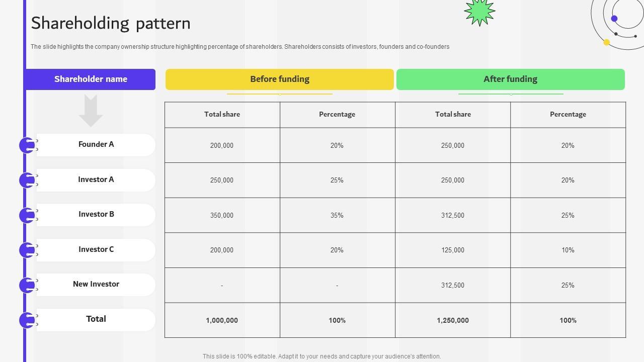
Task: Click the purple bullet beside Investor A
Action: [27, 180]
